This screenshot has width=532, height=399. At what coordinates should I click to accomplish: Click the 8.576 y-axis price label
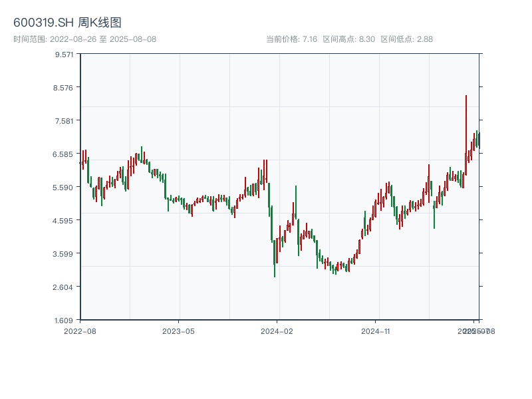click(65, 88)
